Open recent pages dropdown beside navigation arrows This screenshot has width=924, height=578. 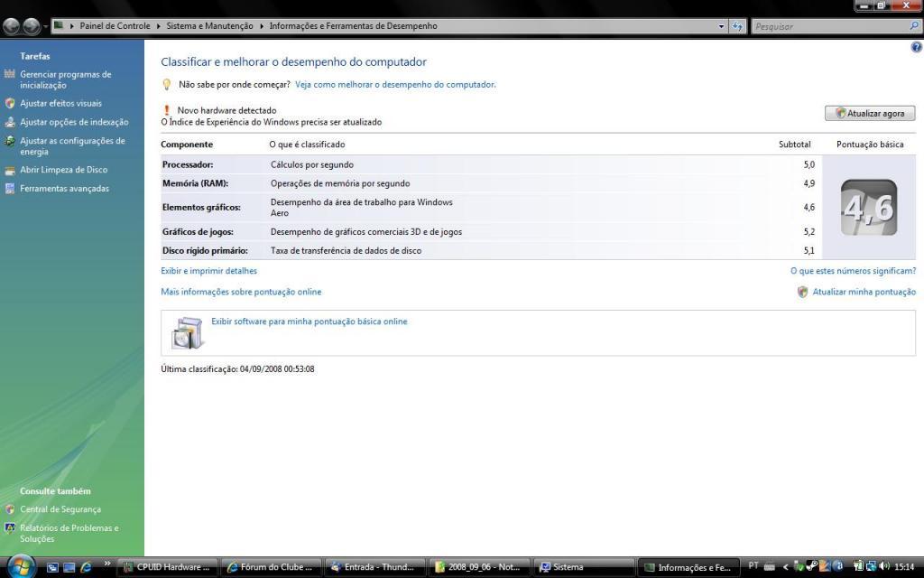pyautogui.click(x=45, y=26)
